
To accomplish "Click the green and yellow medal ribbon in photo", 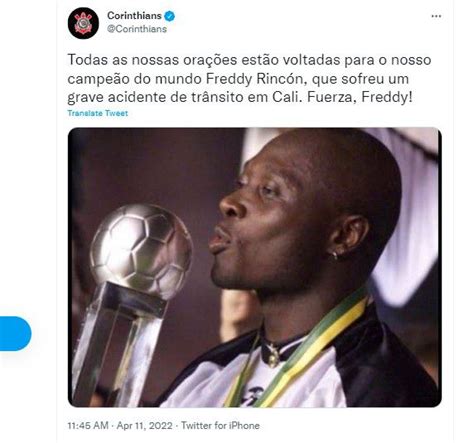I will point(297,350).
